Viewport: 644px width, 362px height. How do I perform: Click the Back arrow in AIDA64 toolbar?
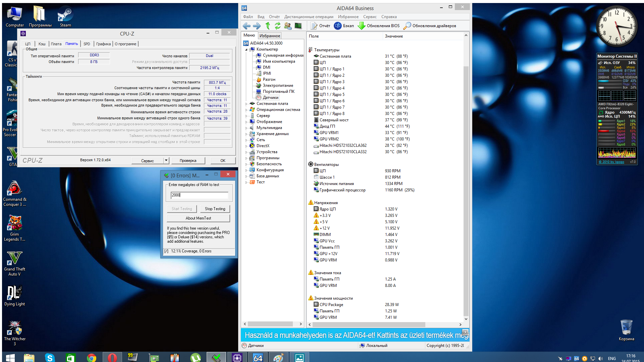click(x=247, y=26)
